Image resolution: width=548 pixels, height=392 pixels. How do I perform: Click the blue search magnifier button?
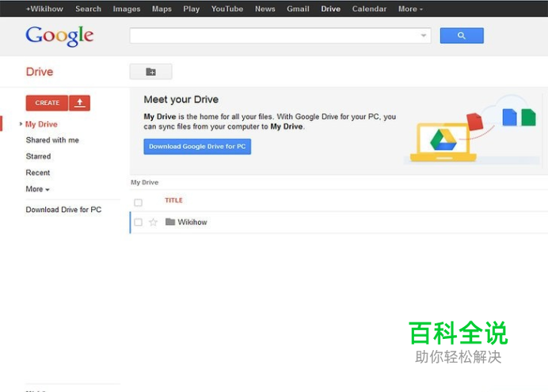pyautogui.click(x=462, y=36)
